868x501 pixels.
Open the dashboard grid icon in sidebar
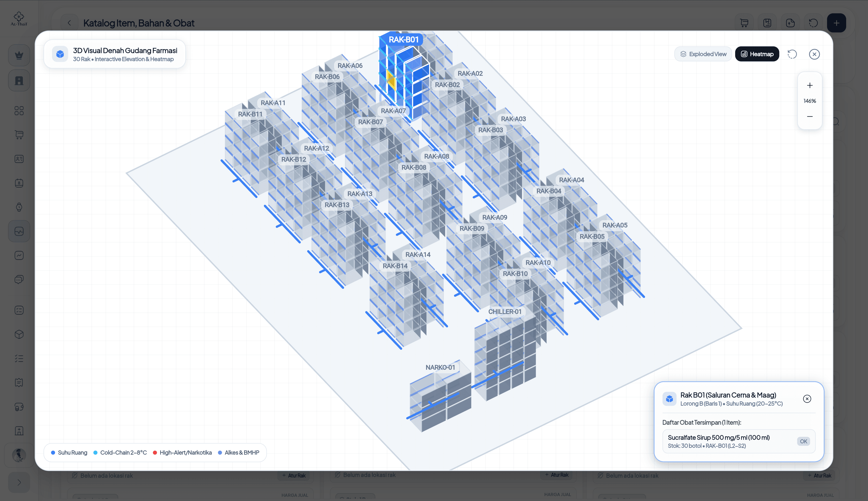(x=19, y=111)
